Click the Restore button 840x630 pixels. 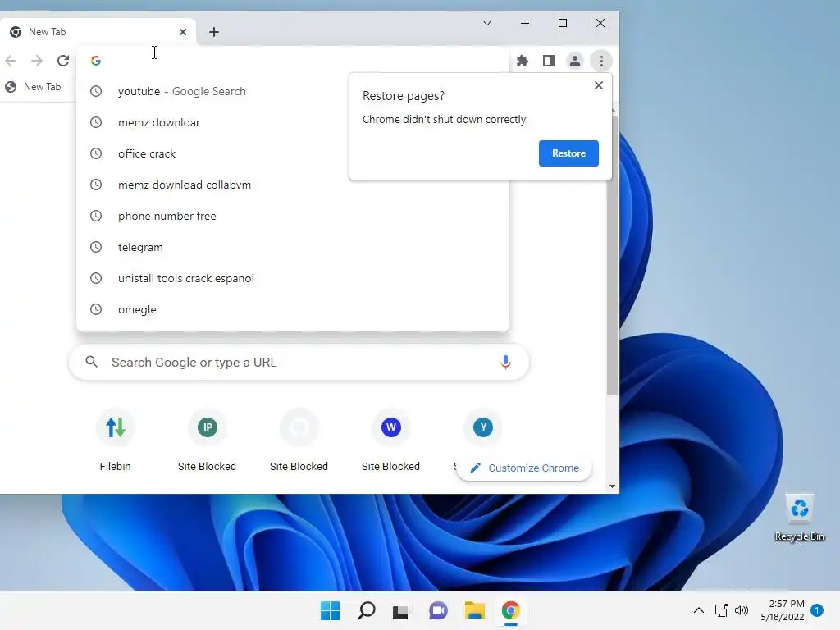[x=568, y=153]
